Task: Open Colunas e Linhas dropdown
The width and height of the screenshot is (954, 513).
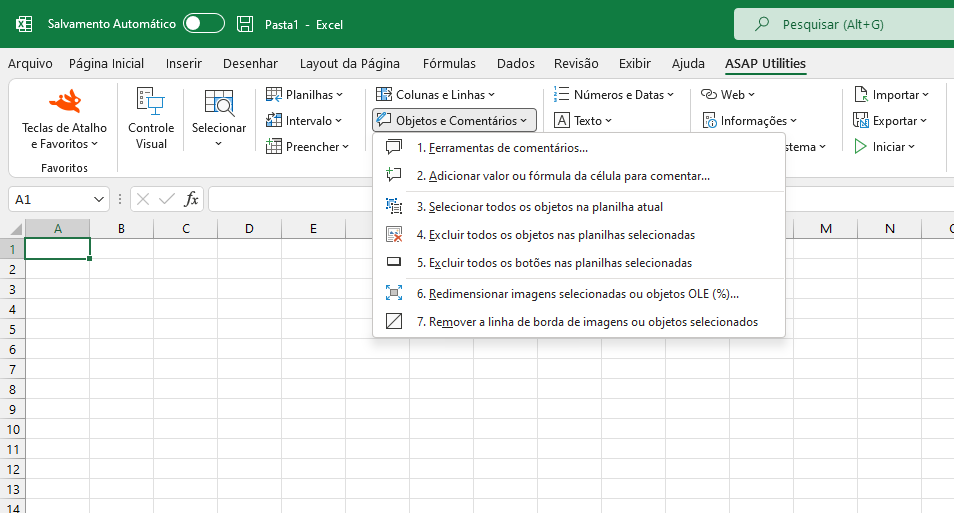Action: (436, 94)
